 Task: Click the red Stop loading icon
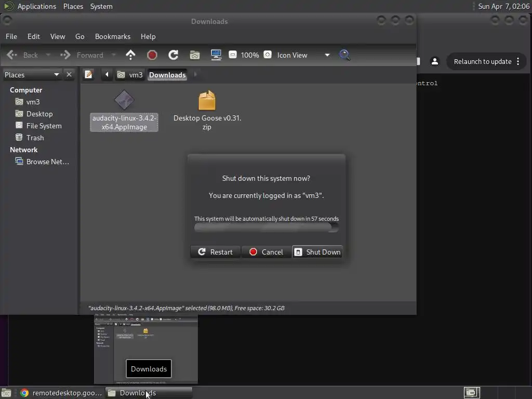tap(152, 55)
